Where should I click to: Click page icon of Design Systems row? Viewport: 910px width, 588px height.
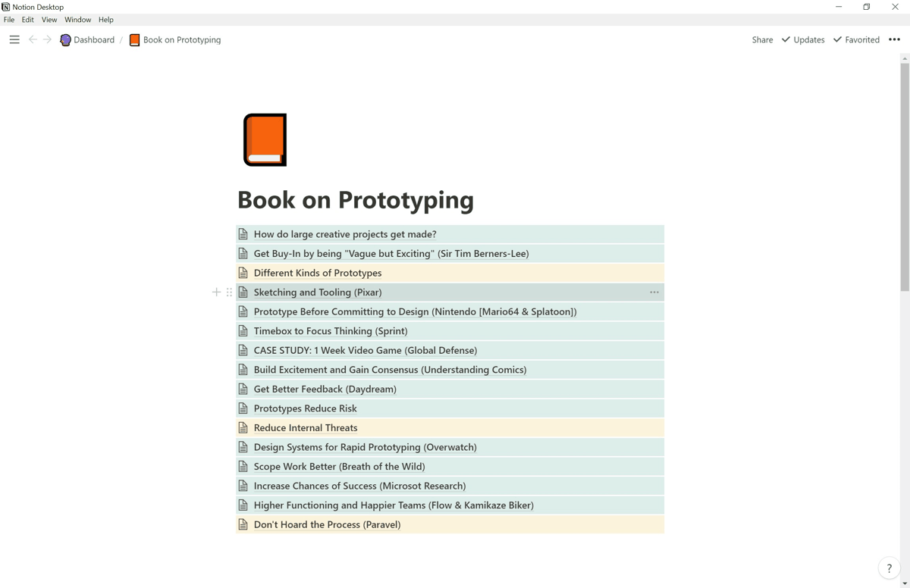click(x=243, y=446)
